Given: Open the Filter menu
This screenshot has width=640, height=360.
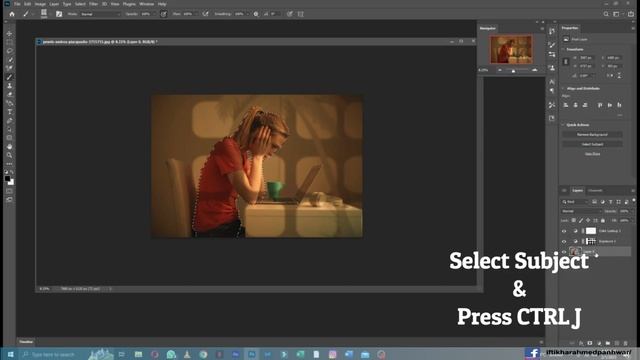Looking at the screenshot, I should click(x=93, y=4).
